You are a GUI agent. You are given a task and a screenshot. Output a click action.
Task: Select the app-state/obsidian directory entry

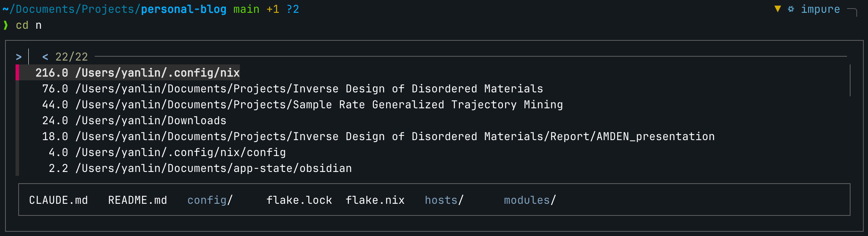214,168
